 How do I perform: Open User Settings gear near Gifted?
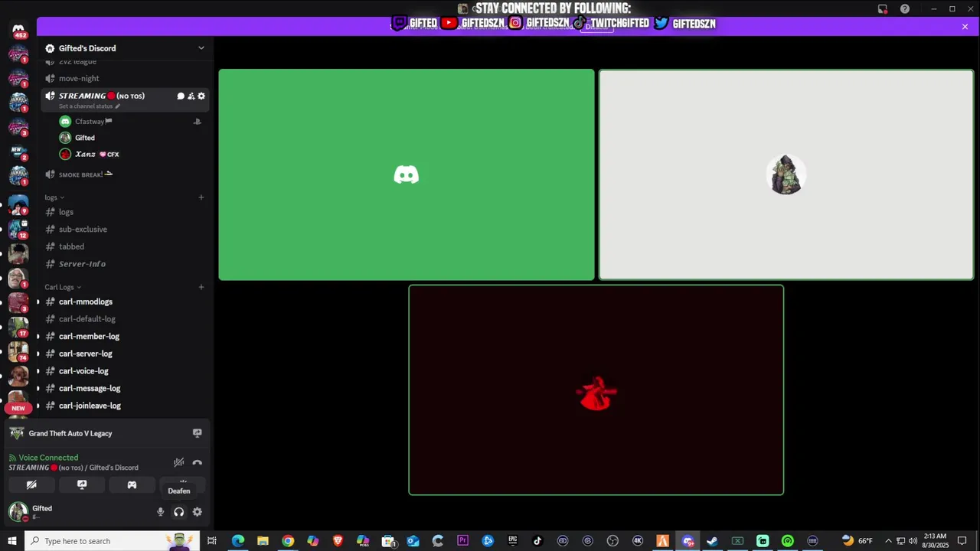pos(197,512)
